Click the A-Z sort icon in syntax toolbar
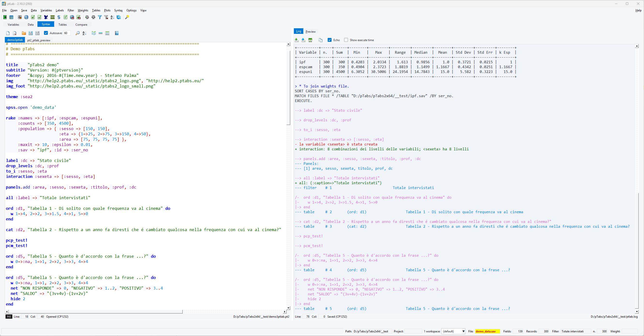The height and width of the screenshot is (336, 644). (x=84, y=33)
